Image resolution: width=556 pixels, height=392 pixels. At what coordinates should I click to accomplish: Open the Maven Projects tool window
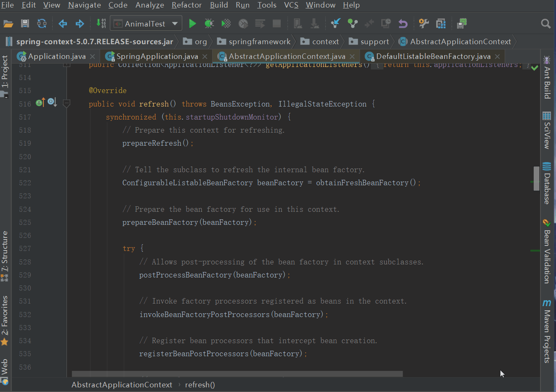tap(547, 331)
